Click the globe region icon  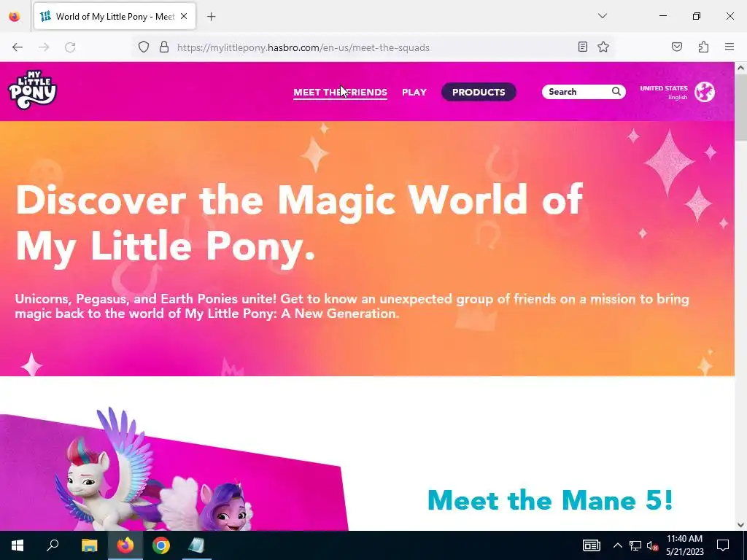tap(705, 92)
